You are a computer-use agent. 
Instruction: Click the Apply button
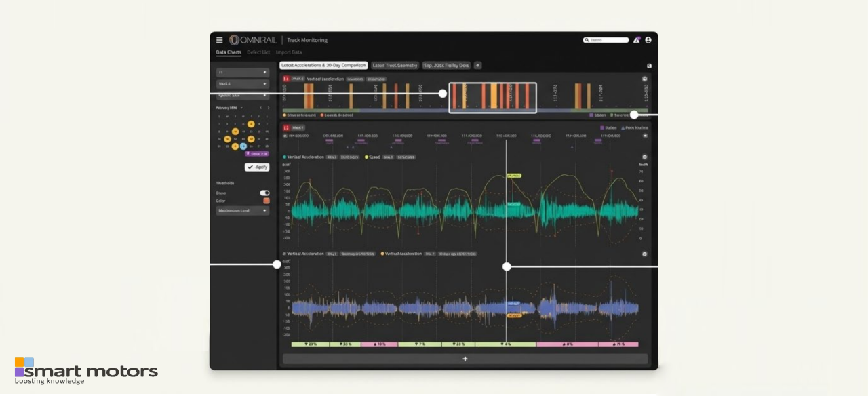[x=257, y=167]
